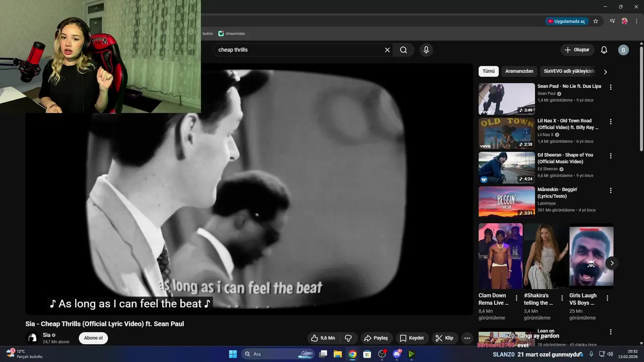This screenshot has height=362, width=644.
Task: Bookmark this page with the star icon
Action: [596, 21]
